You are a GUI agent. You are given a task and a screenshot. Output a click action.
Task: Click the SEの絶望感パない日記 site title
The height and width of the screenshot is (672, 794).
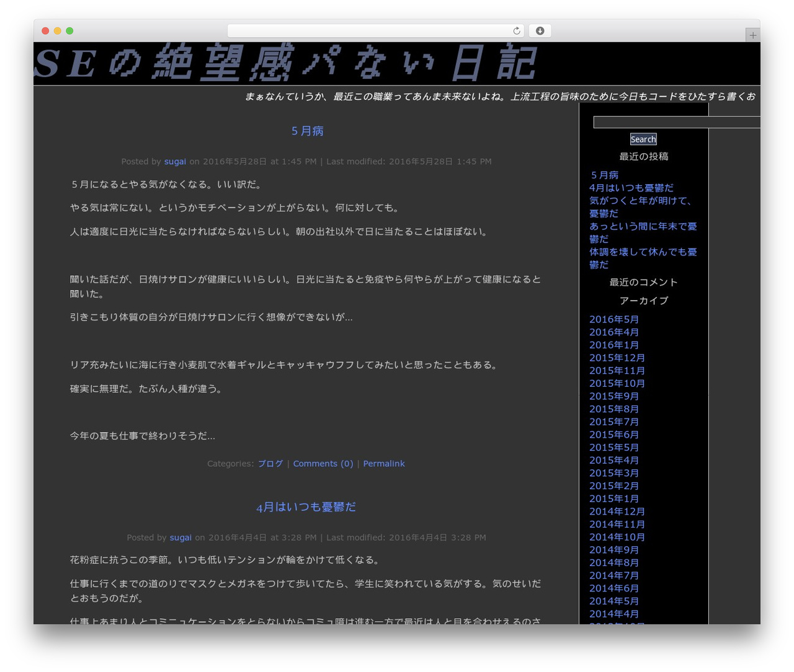pyautogui.click(x=285, y=63)
